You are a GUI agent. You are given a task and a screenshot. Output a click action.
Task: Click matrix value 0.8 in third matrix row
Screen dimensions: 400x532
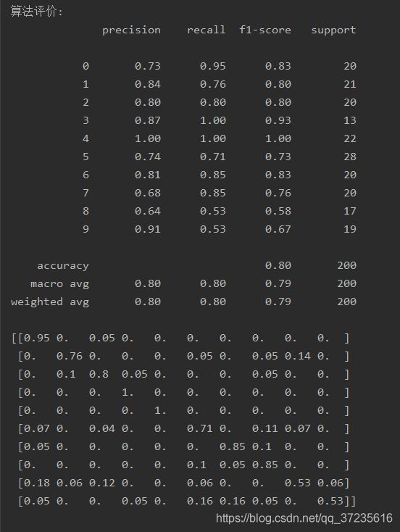coord(99,374)
